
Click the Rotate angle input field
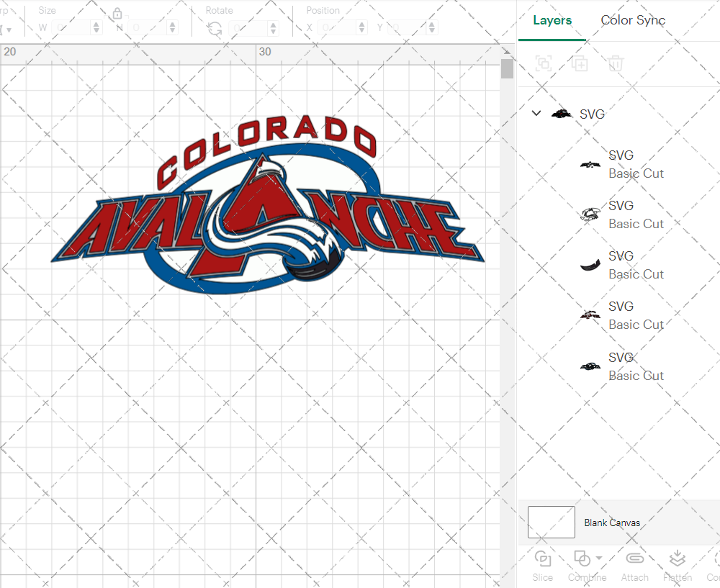pos(249,27)
